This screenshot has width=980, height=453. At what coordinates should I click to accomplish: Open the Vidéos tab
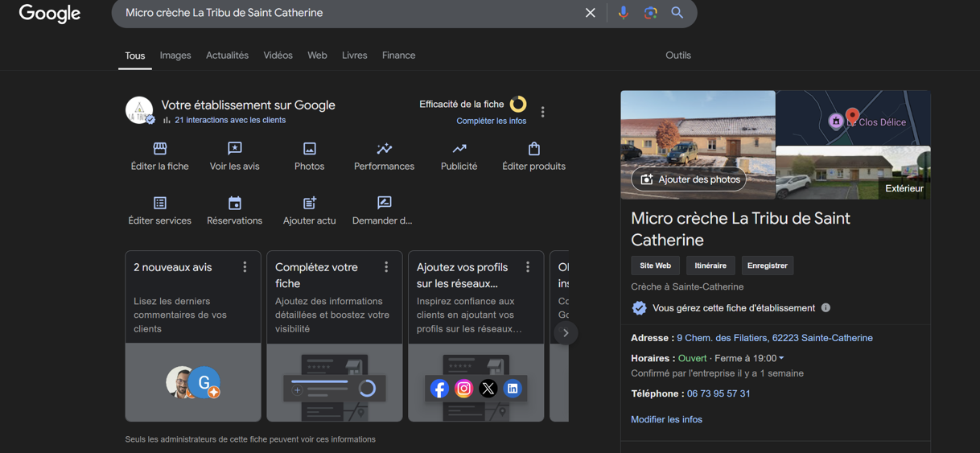click(x=278, y=56)
